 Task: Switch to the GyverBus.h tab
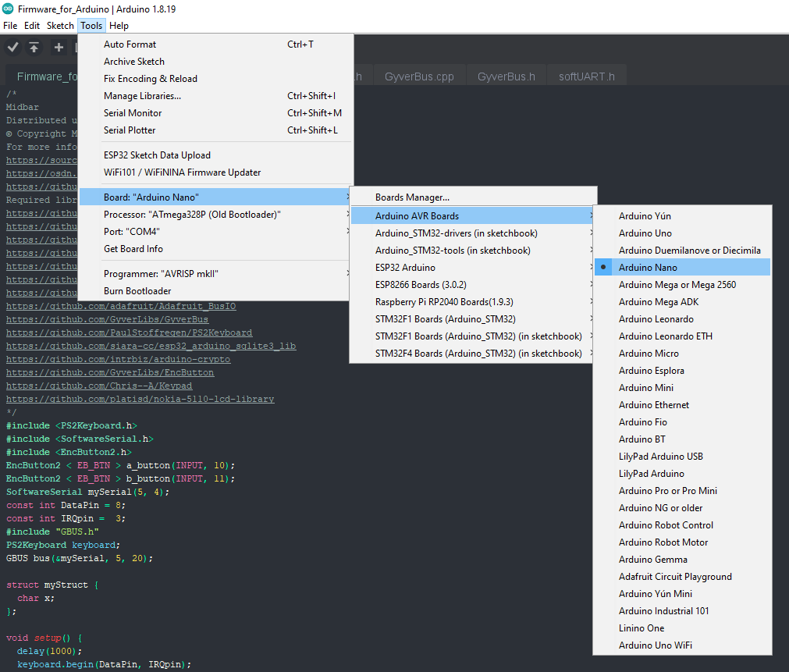click(x=506, y=76)
